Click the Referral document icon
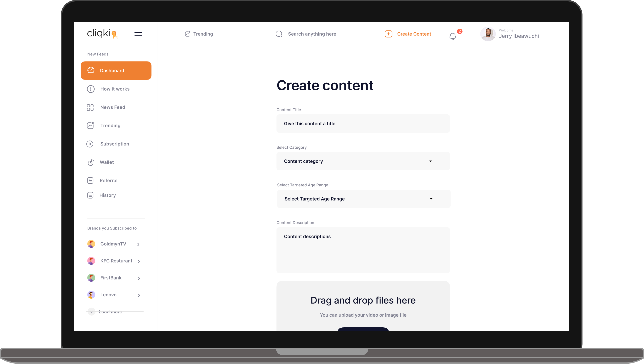Viewport: 644px width, 364px height. point(90,181)
